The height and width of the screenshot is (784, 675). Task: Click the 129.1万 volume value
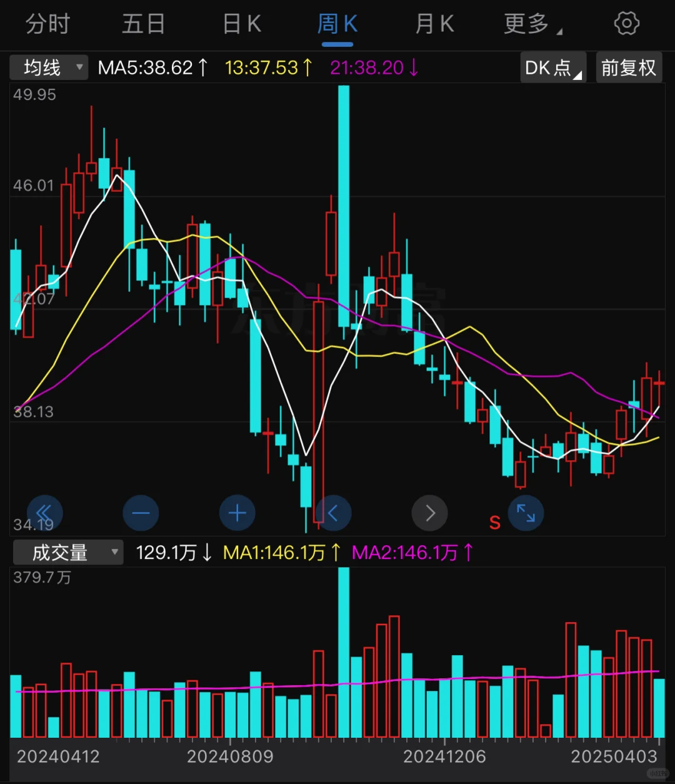pos(174,553)
